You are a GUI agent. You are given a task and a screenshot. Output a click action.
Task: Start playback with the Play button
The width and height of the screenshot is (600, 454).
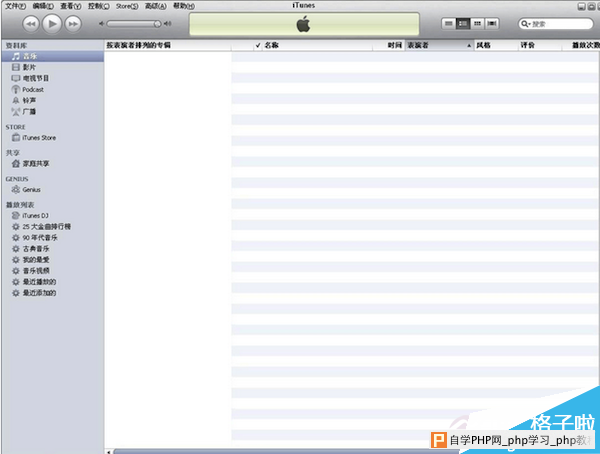pyautogui.click(x=52, y=24)
